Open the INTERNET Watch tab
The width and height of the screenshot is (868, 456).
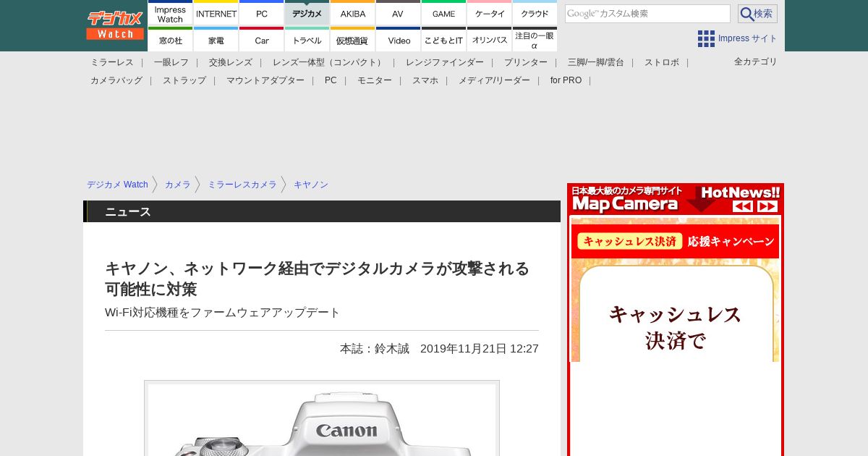(x=216, y=13)
